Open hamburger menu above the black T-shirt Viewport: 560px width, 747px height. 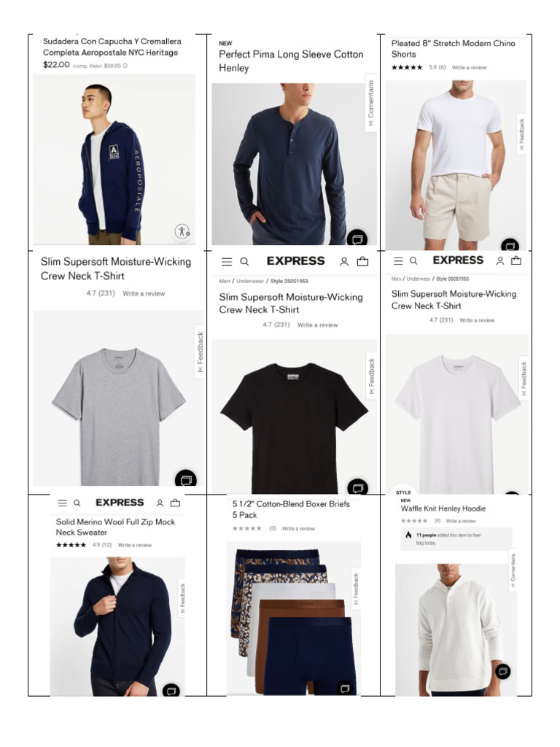(227, 262)
